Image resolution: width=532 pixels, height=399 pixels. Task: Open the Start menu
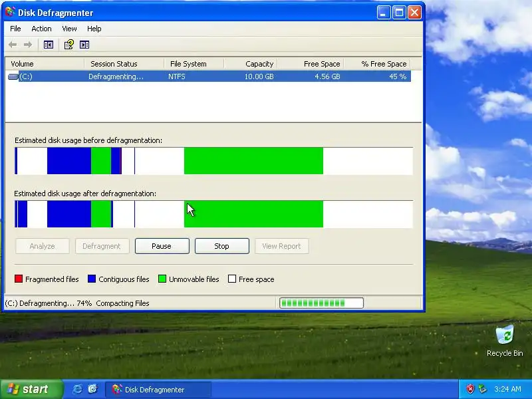point(31,389)
